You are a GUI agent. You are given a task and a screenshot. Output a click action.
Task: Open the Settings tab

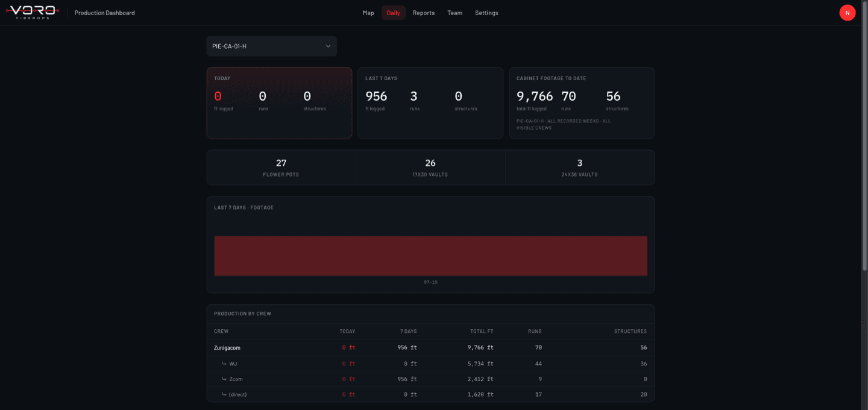click(x=486, y=13)
